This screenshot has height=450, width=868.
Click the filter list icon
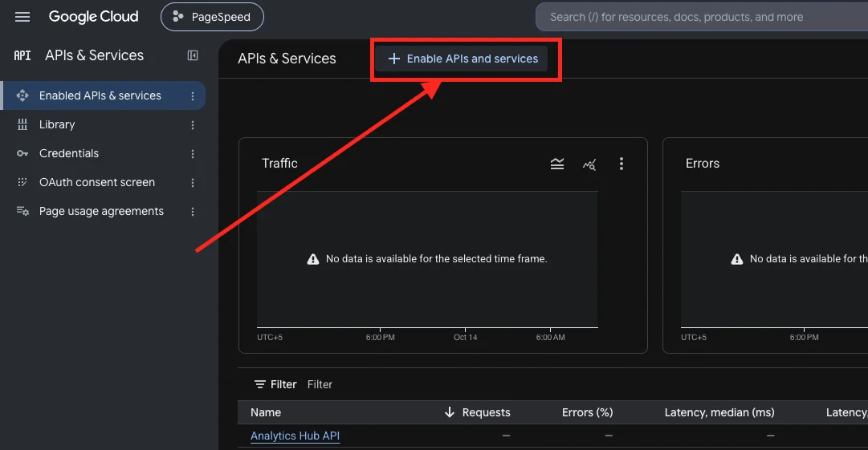pos(259,384)
